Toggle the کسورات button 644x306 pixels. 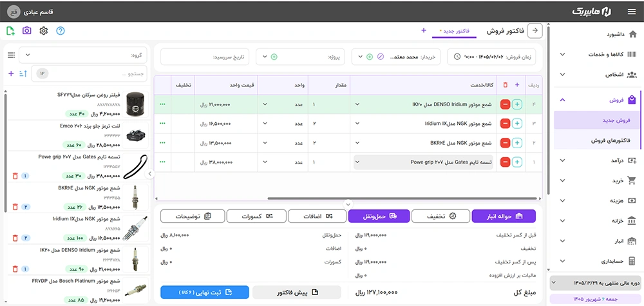(x=256, y=216)
